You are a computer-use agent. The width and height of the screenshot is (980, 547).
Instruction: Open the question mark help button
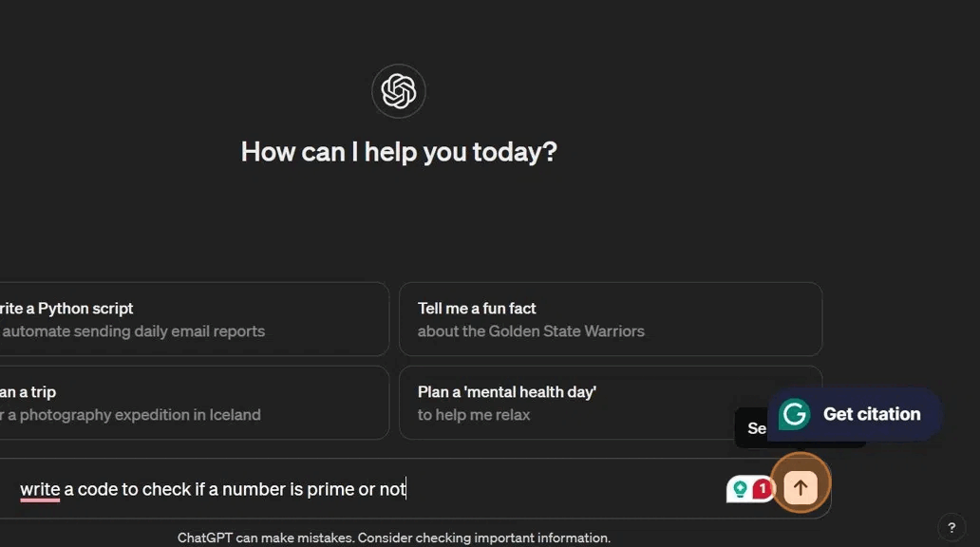pyautogui.click(x=952, y=528)
